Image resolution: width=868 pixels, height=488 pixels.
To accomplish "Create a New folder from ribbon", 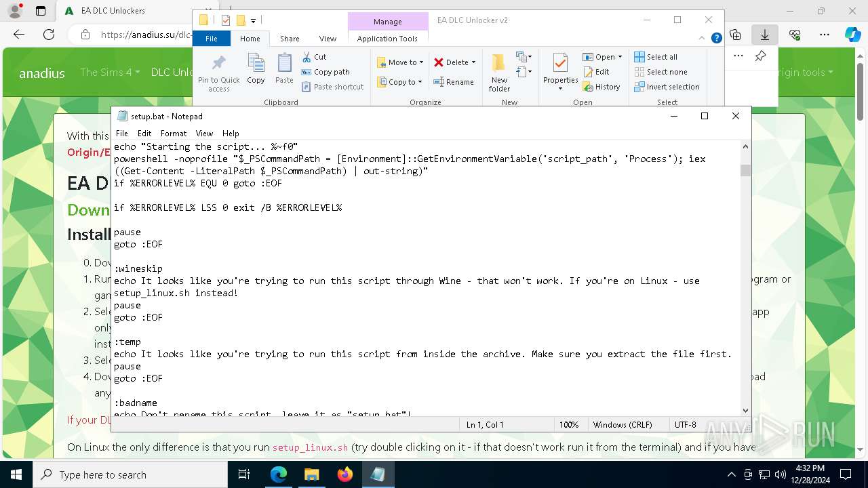I will point(499,73).
